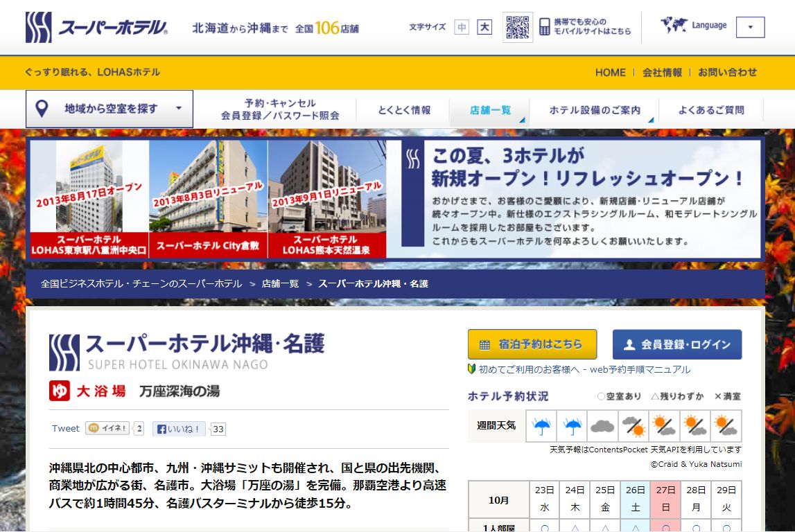The height and width of the screenshot is (532, 795).
Task: Select 25日 金 date column
Action: 605,499
